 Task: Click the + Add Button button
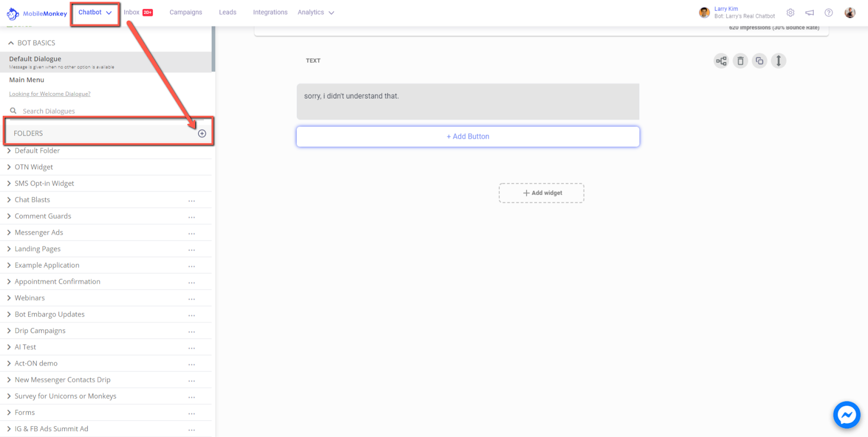[468, 137]
